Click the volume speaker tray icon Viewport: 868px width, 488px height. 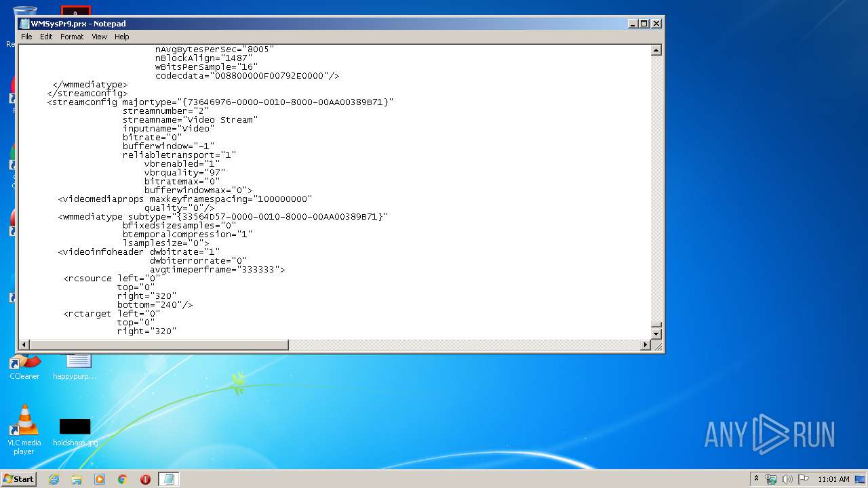click(787, 479)
